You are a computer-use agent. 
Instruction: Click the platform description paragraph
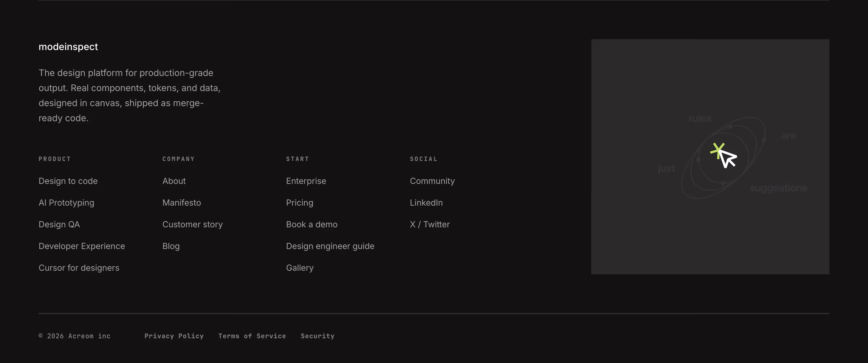(x=129, y=95)
